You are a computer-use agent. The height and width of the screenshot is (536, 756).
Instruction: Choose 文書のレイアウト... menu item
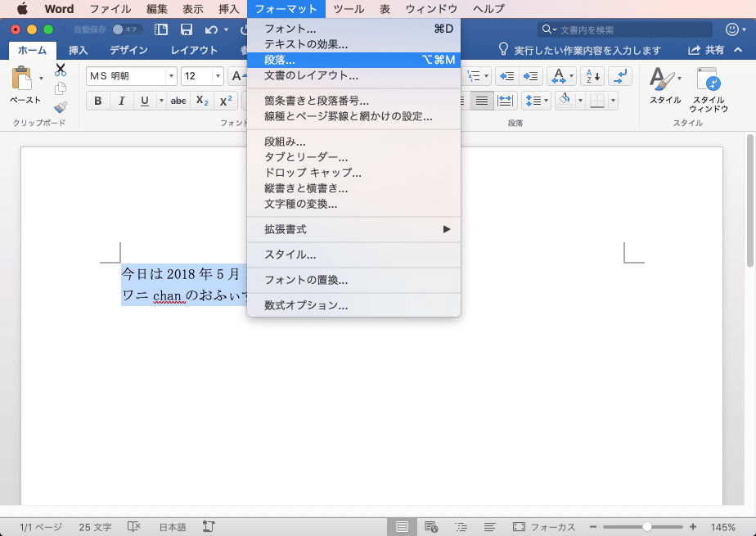[354, 75]
